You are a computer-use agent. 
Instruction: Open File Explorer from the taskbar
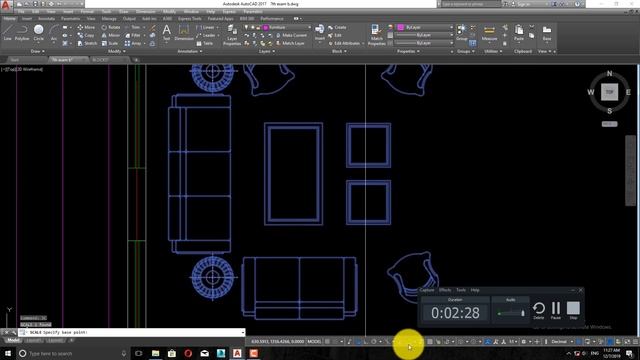156,353
